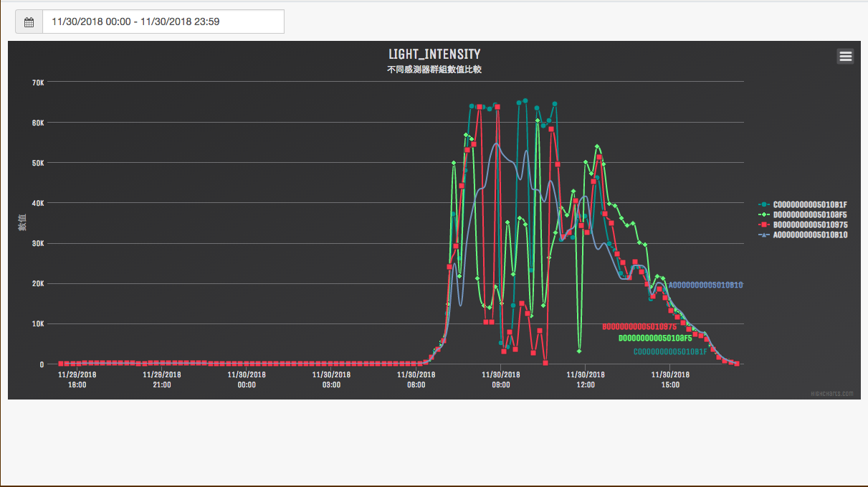Click the calendar icon beside the date range
The height and width of the screenshot is (487, 868).
(x=29, y=22)
